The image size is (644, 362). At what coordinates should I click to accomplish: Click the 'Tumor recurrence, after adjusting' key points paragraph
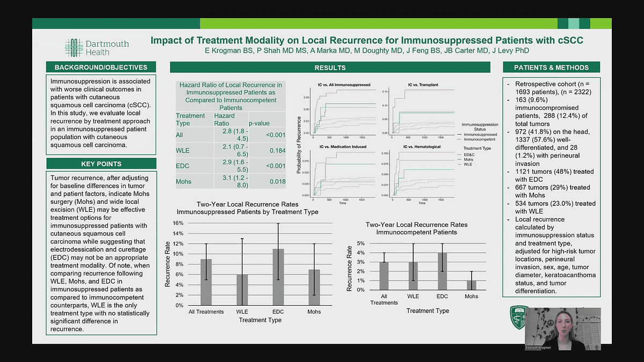(x=100, y=253)
